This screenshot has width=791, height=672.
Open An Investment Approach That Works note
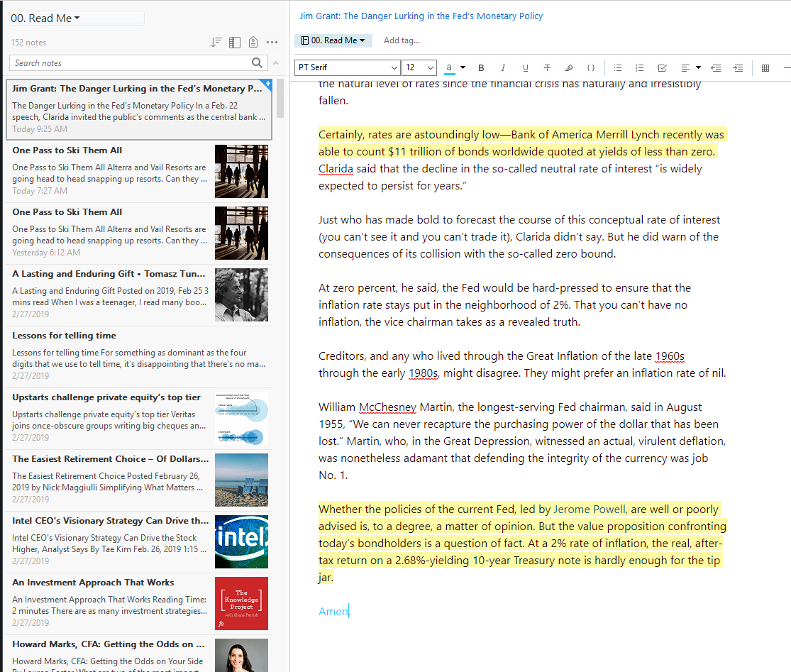[139, 603]
